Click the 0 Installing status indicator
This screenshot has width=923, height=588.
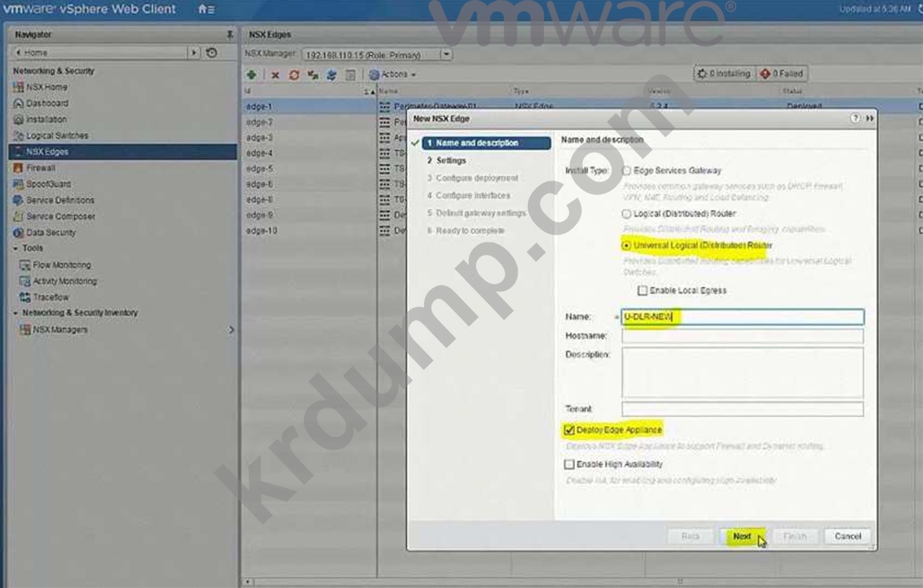tap(724, 74)
